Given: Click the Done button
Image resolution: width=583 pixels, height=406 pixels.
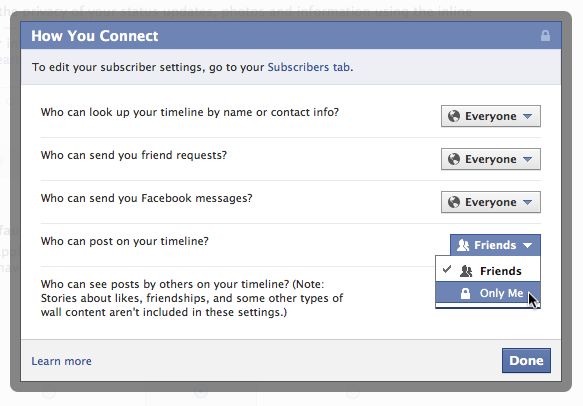Looking at the screenshot, I should (526, 360).
